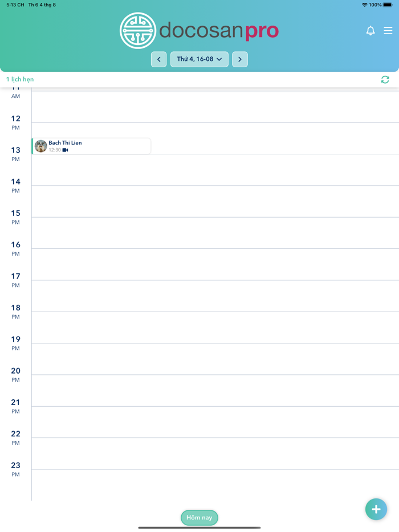The height and width of the screenshot is (532, 399).
Task: Go to the previous day
Action: coord(158,59)
